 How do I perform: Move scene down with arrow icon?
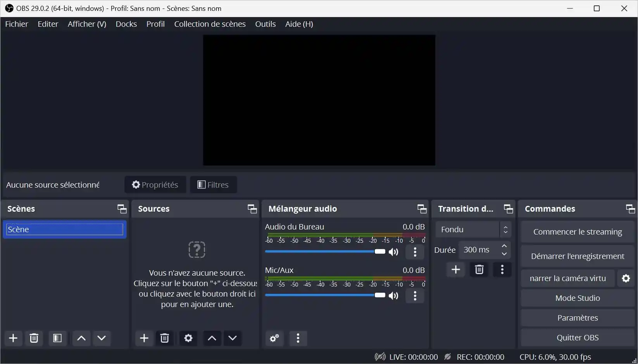[102, 338]
